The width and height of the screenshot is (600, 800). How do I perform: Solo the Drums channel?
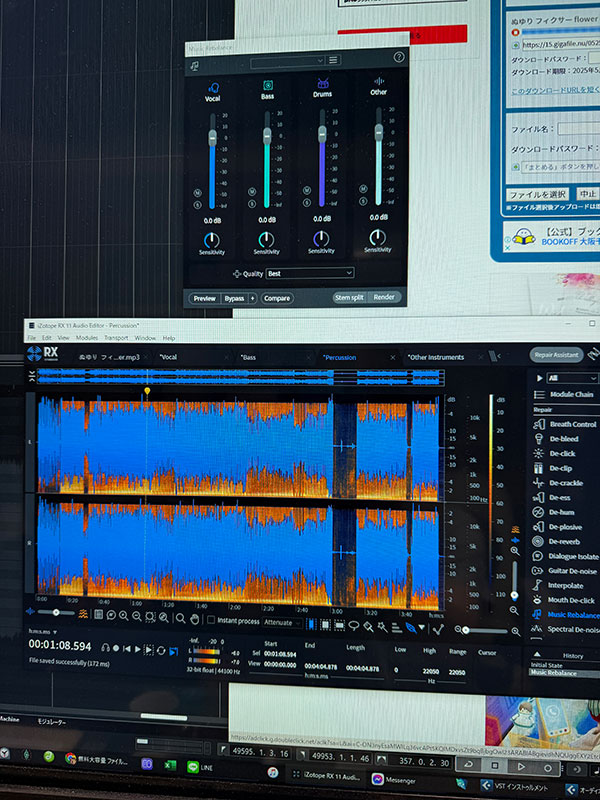[307, 202]
